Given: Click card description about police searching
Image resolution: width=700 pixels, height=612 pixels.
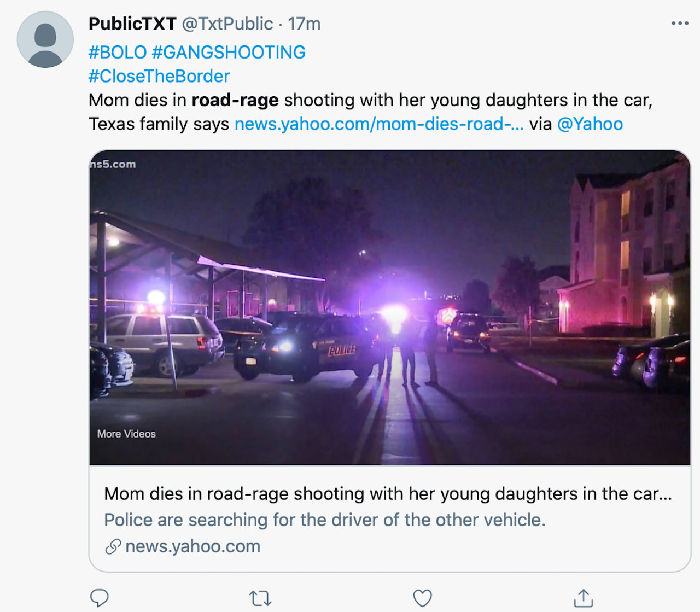Looking at the screenshot, I should (x=325, y=520).
